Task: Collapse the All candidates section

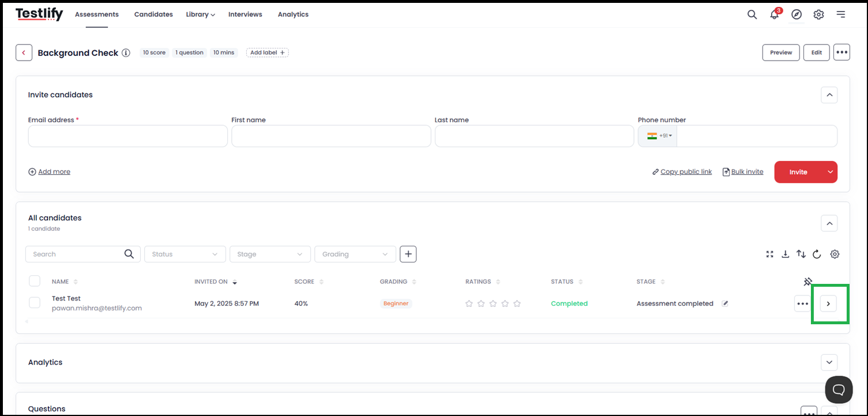Action: (829, 223)
